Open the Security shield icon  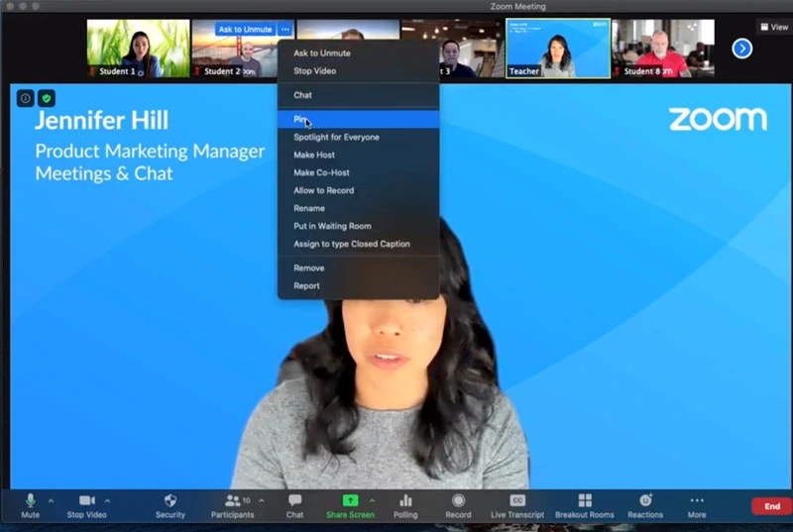pos(170,501)
